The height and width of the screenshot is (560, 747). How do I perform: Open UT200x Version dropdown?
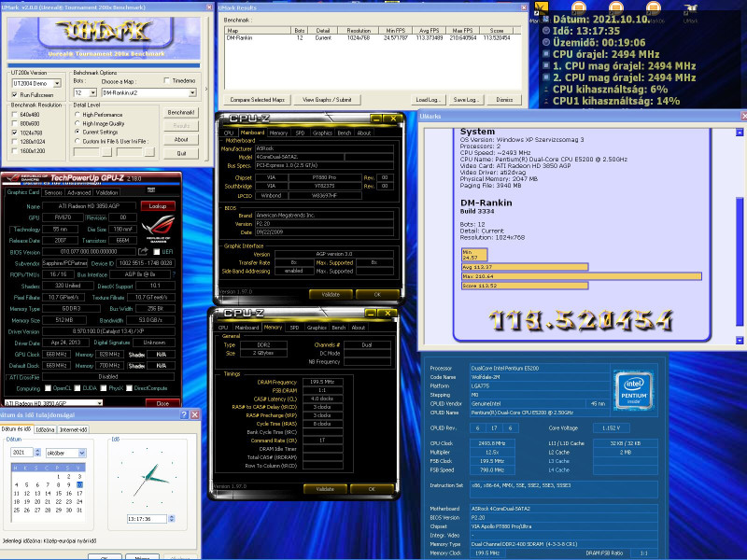click(57, 83)
